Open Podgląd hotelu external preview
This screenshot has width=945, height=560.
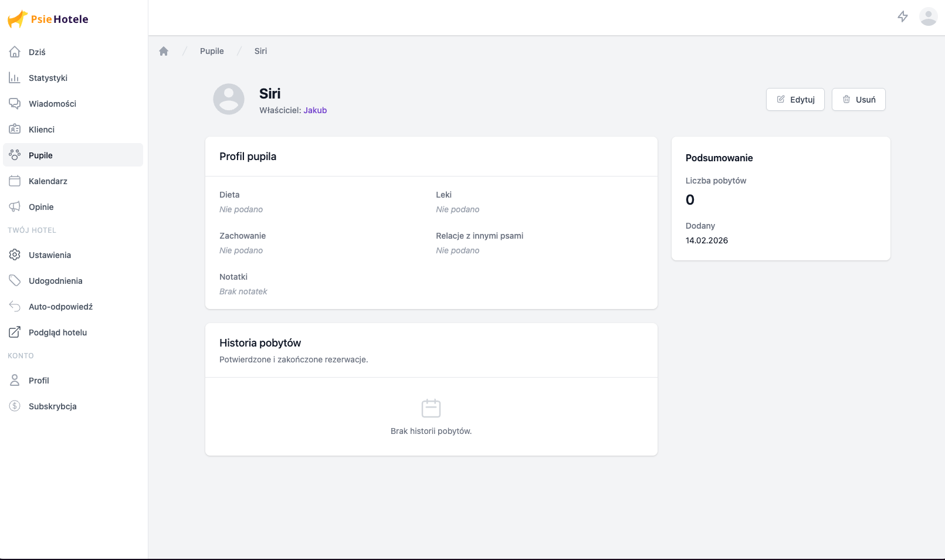pyautogui.click(x=57, y=332)
